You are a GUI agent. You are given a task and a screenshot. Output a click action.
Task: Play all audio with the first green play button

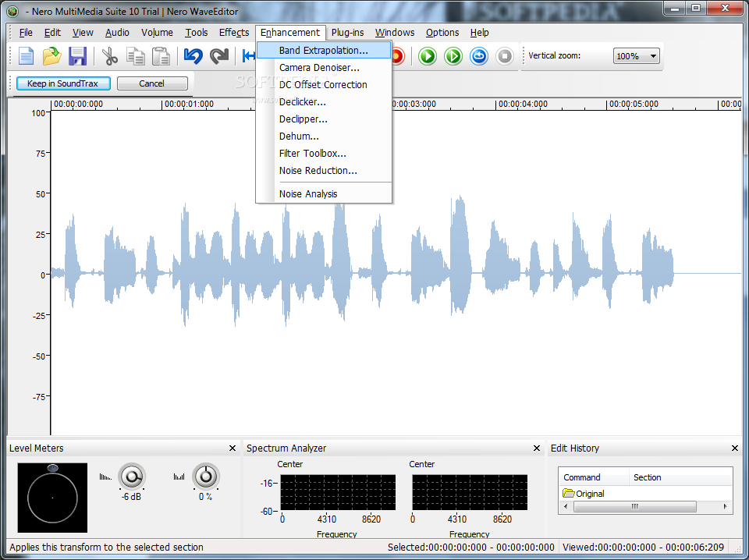(428, 56)
